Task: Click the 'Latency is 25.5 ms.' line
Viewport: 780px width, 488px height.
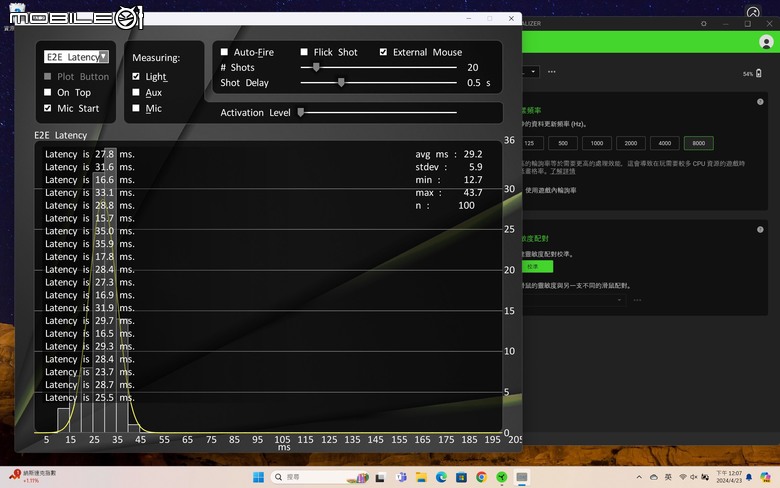Action: [x=90, y=397]
